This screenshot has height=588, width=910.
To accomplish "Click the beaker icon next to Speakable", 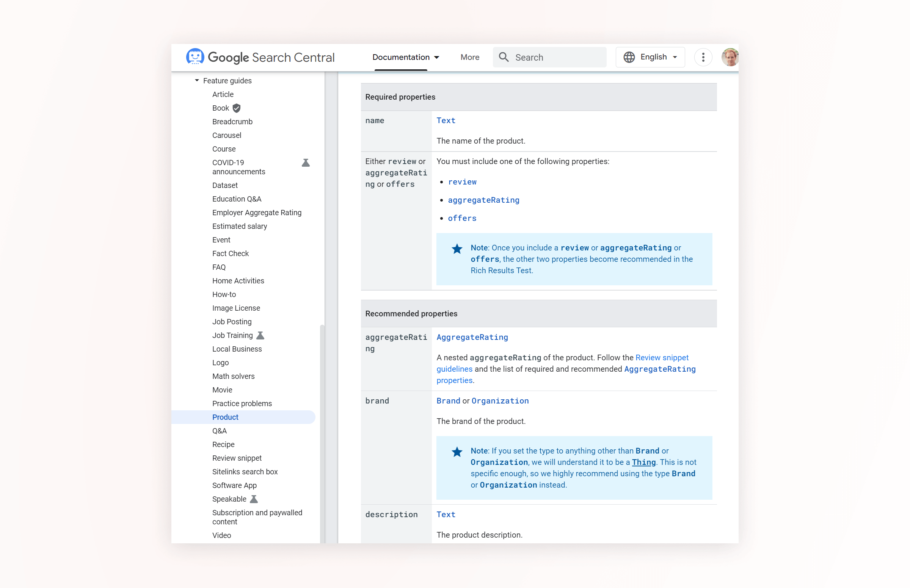I will (254, 499).
